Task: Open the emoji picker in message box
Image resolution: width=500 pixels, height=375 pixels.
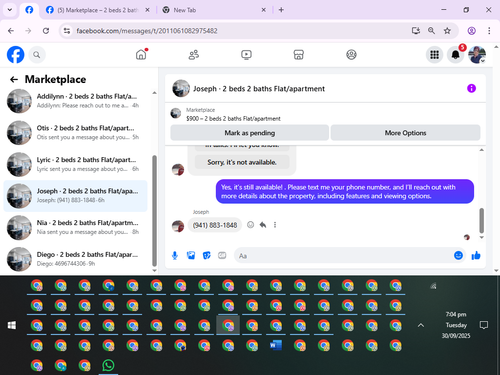Action: (x=458, y=255)
